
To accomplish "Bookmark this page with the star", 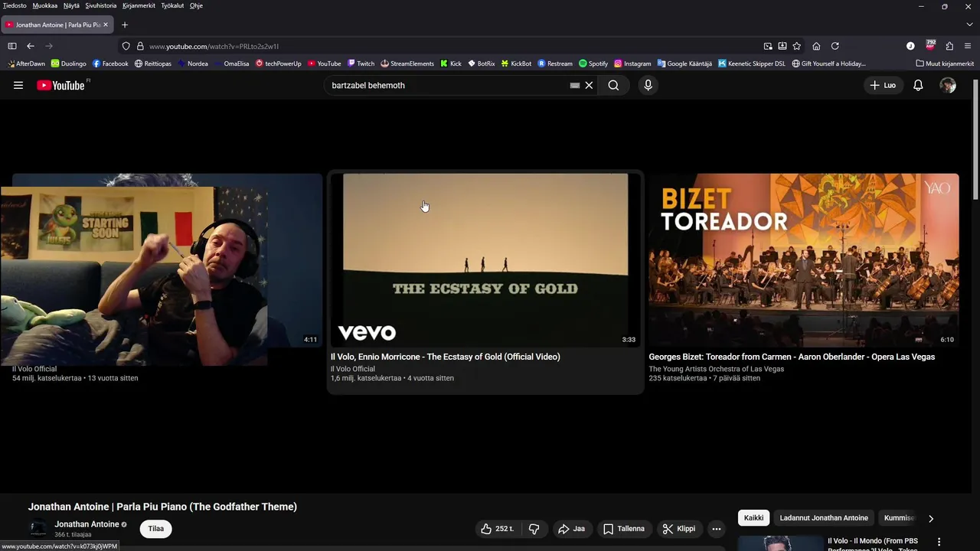I will click(797, 46).
